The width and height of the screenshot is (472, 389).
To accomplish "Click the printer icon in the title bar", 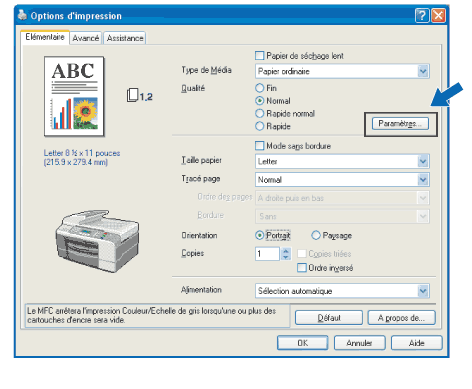I will pos(22,15).
